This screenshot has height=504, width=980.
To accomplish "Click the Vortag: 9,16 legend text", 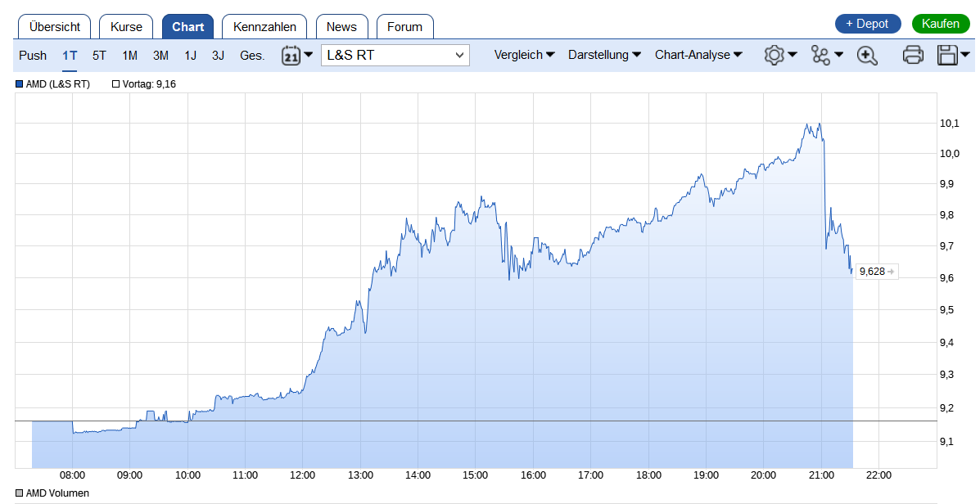I will point(149,83).
